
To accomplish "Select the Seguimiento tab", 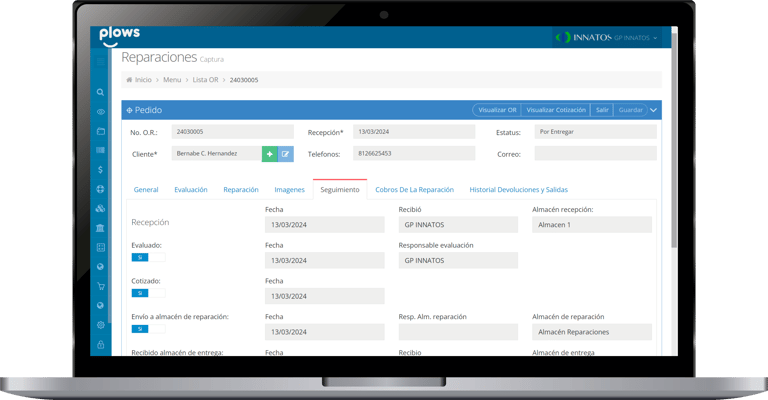I will point(340,189).
